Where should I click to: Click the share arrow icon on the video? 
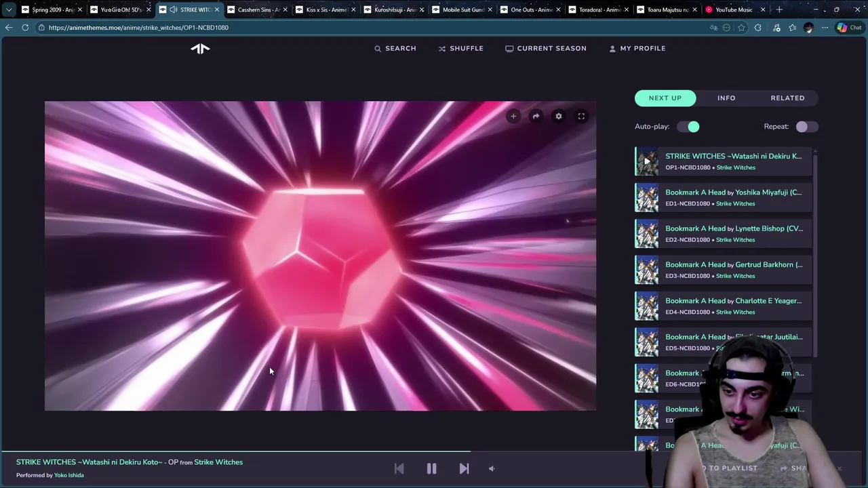coord(536,117)
